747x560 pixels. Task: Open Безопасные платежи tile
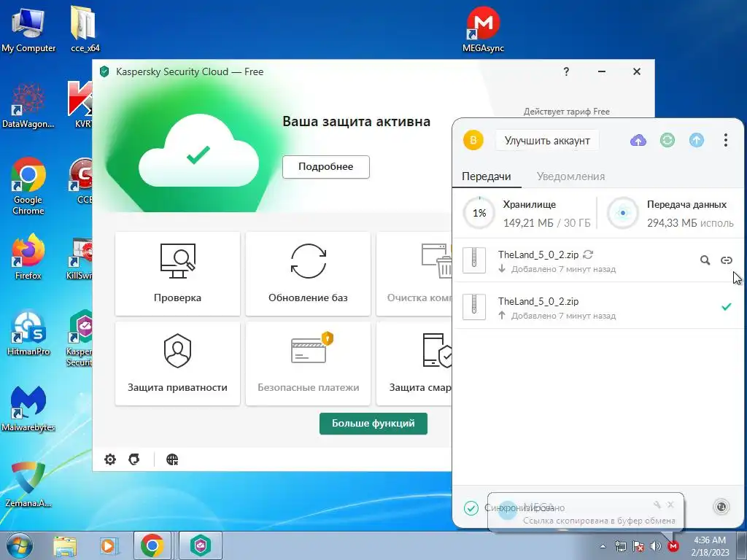click(x=308, y=364)
